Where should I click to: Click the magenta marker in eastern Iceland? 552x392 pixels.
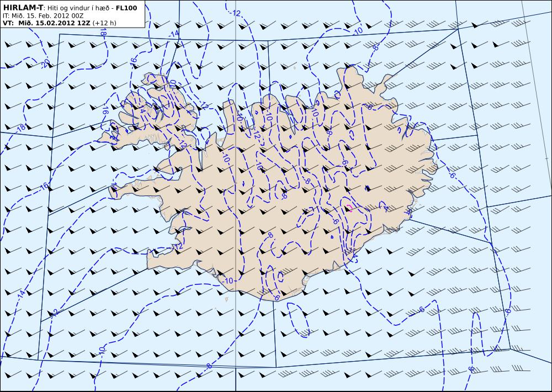(349, 208)
